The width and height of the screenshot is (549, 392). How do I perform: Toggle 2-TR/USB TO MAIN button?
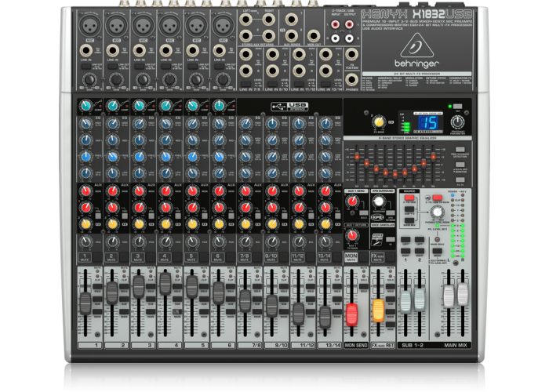point(437,198)
